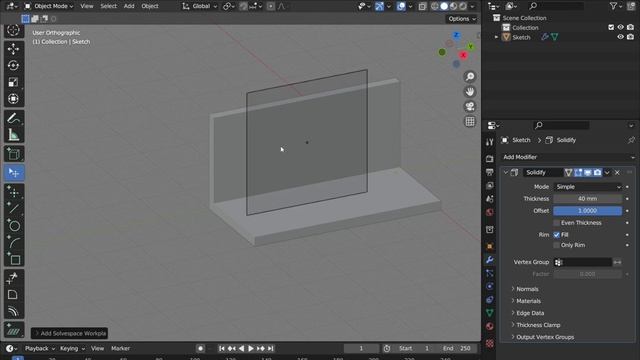Select the Move tool
Viewport: 640px width, 360px height.
pyautogui.click(x=13, y=49)
